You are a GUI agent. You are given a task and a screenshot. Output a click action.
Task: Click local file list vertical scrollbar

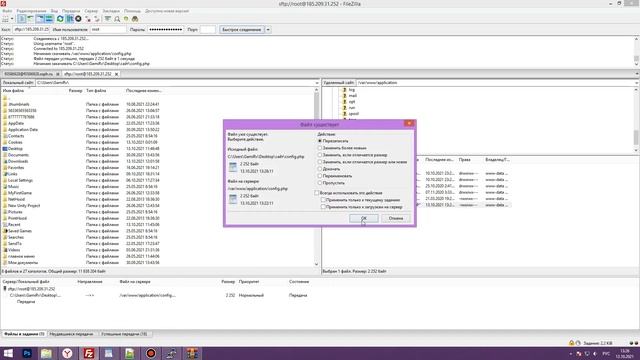[317, 178]
